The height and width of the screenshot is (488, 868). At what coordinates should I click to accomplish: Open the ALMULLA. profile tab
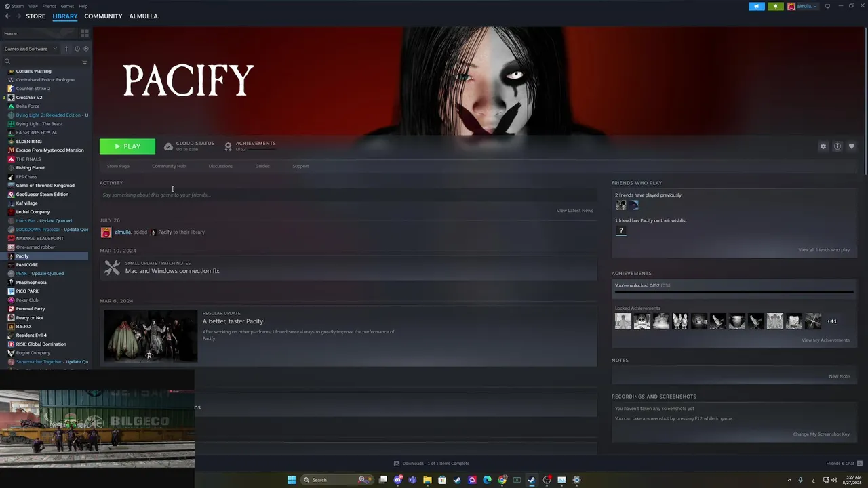pos(144,16)
